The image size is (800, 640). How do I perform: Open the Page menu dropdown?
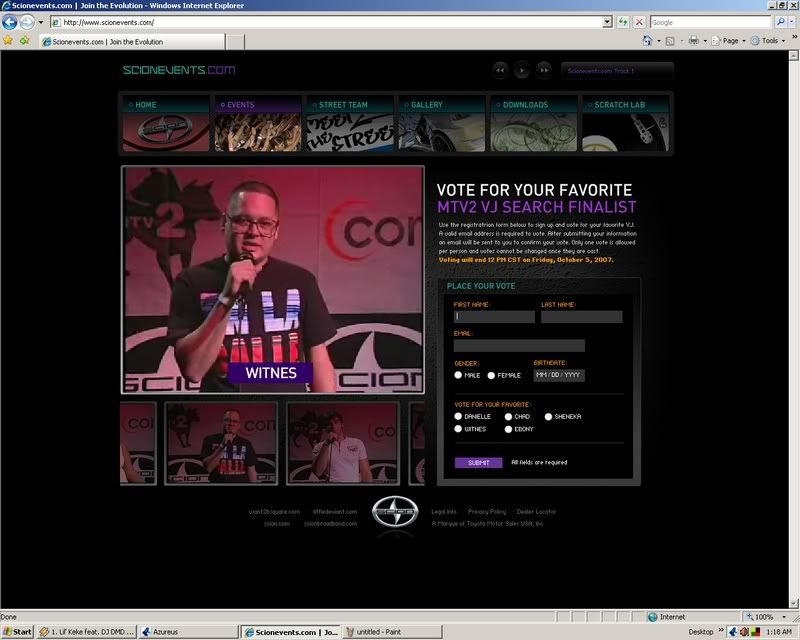click(x=730, y=41)
